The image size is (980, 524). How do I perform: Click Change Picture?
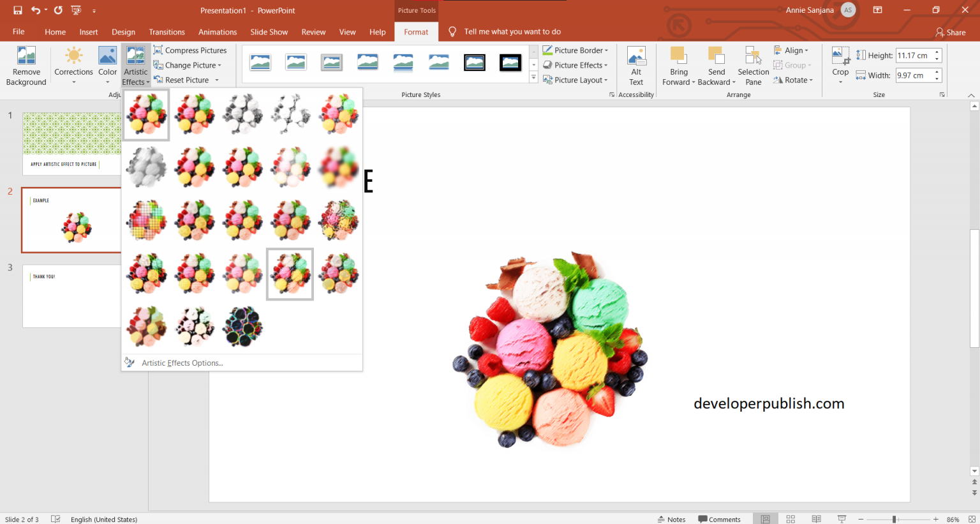pos(188,64)
